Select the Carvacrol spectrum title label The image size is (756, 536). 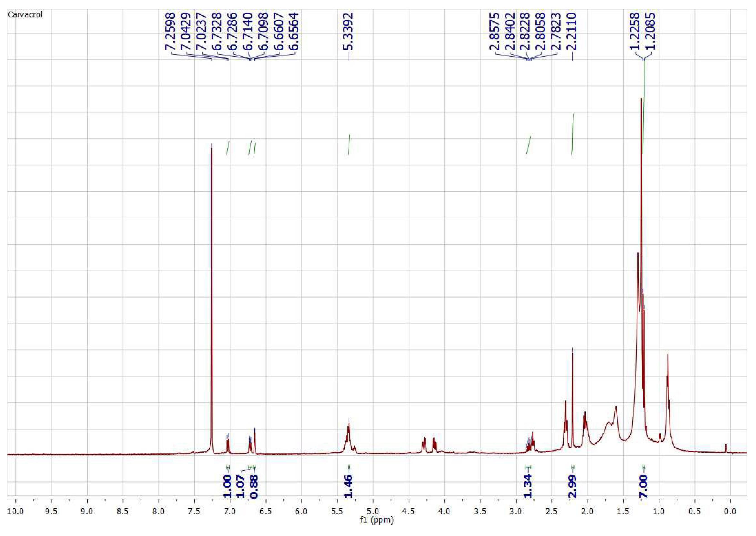(25, 15)
